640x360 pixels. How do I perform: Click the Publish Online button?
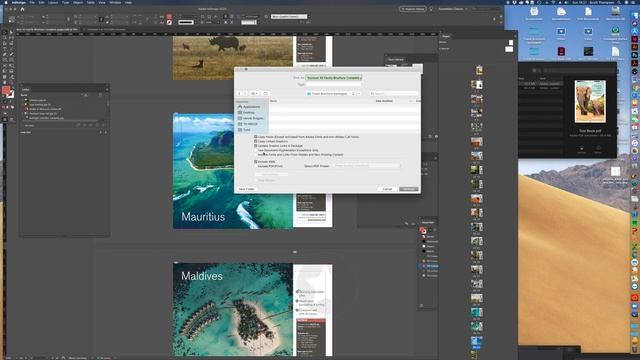point(412,9)
